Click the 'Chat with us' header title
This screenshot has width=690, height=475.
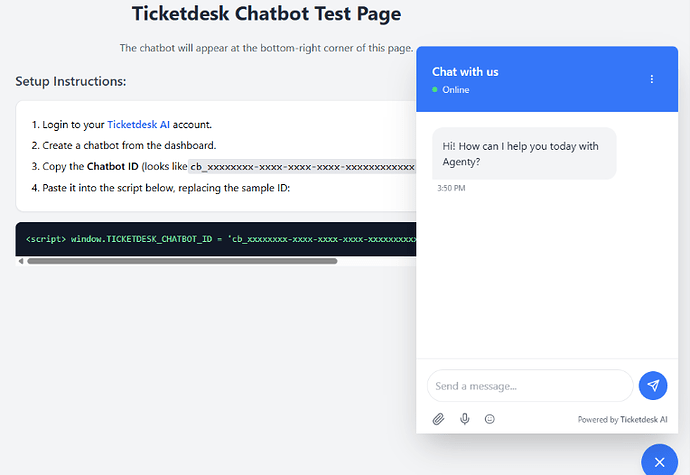(x=465, y=72)
